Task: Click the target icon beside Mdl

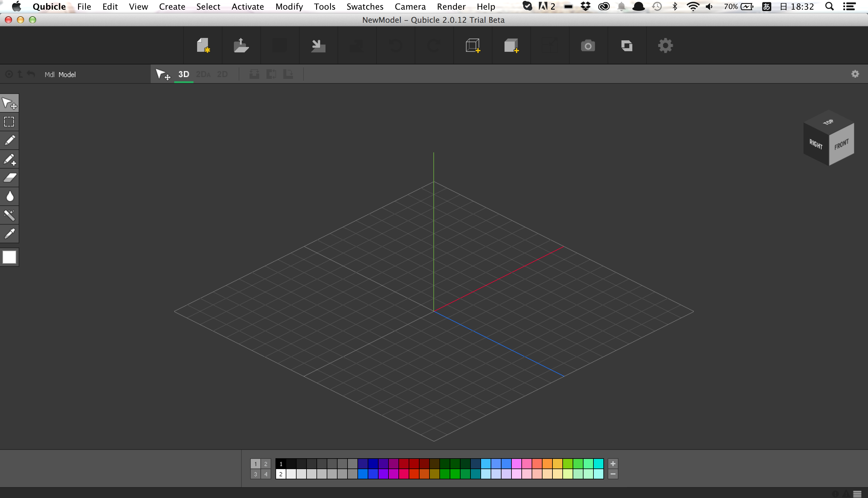Action: (x=9, y=74)
